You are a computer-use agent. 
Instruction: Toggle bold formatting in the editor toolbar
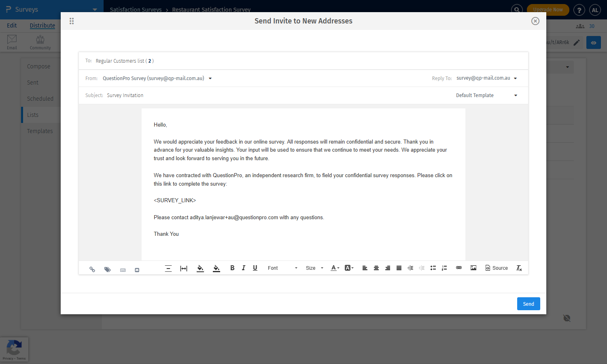pos(232,268)
